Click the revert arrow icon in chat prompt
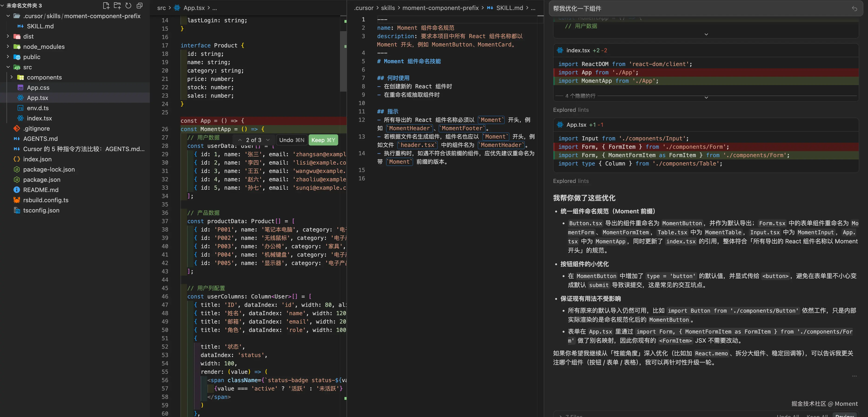Viewport: 868px width, 417px height. 854,8
